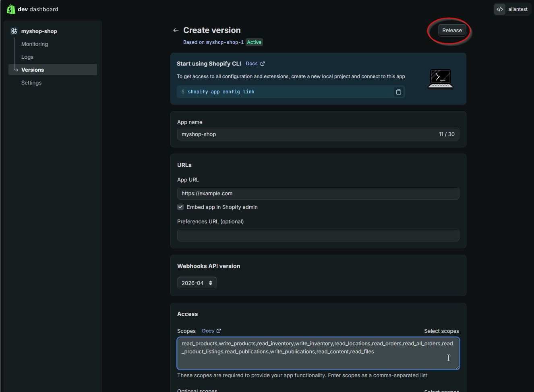Copy the shopify app config link command

tap(398, 92)
